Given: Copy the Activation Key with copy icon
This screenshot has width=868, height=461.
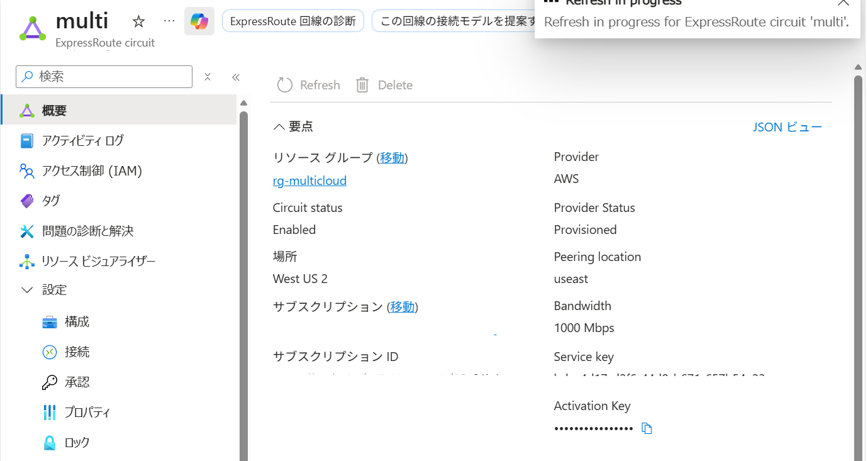Looking at the screenshot, I should (x=647, y=428).
